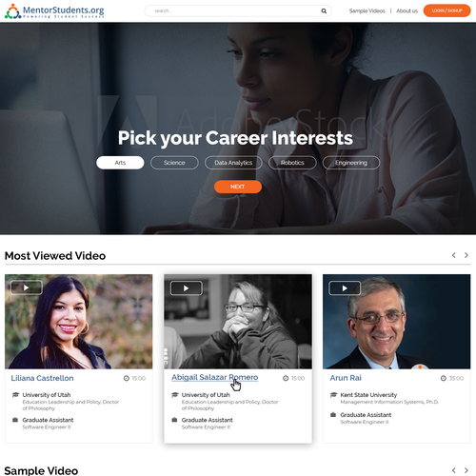Click the search magnifier icon
476x476 pixels.
(x=324, y=10)
